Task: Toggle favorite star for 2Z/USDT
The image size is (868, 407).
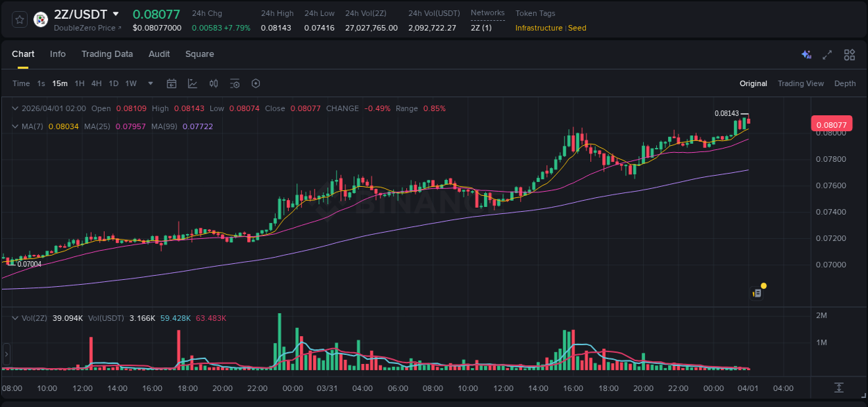Action: pyautogui.click(x=19, y=19)
